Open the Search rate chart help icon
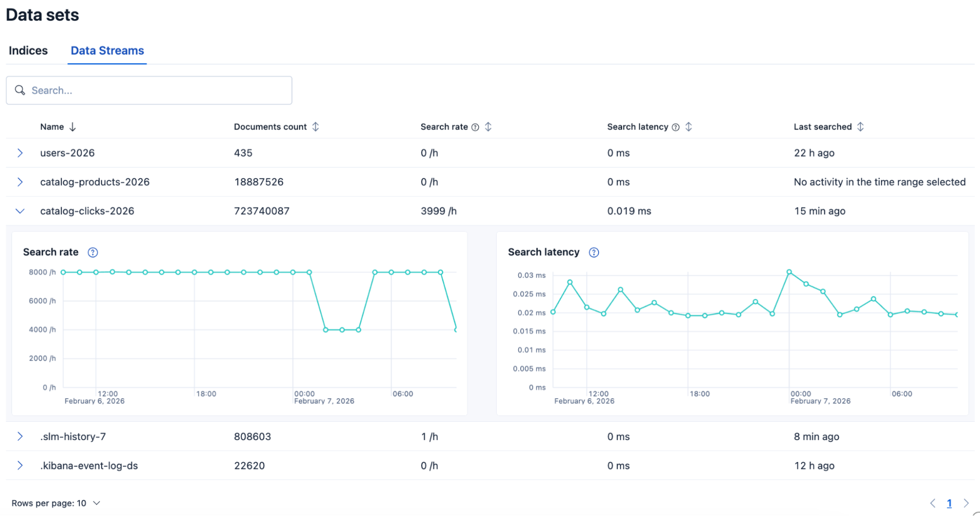The image size is (980, 516). click(93, 252)
